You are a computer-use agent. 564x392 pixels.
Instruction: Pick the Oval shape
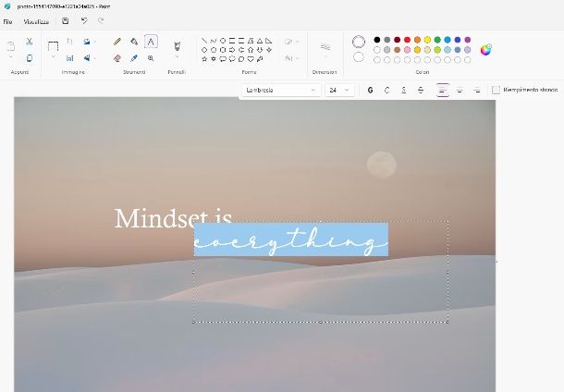click(x=223, y=41)
